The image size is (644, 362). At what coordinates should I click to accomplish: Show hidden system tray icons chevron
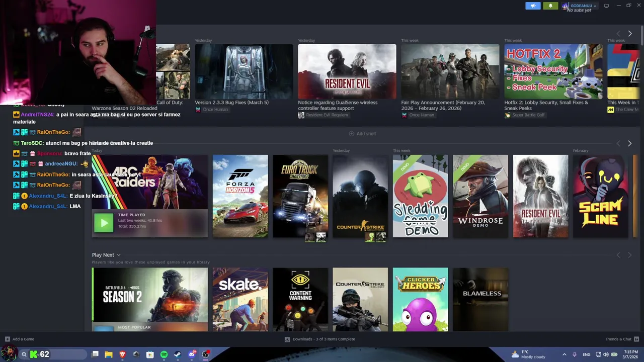564,354
